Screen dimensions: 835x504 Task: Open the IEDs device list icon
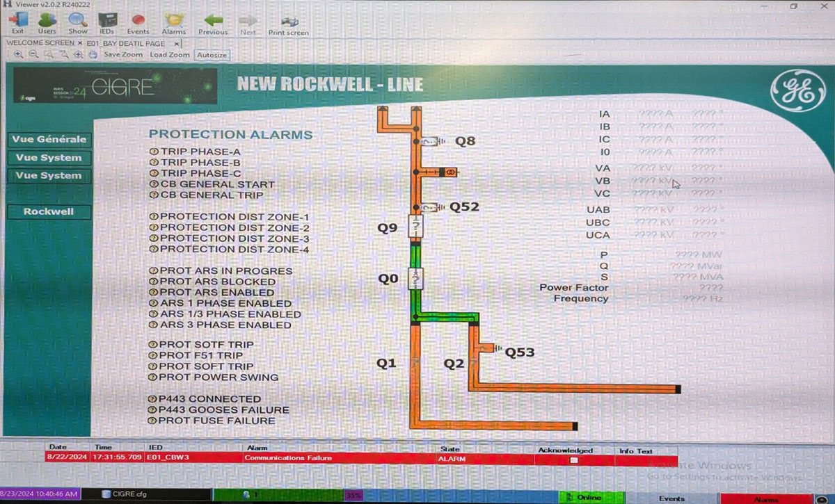(107, 21)
